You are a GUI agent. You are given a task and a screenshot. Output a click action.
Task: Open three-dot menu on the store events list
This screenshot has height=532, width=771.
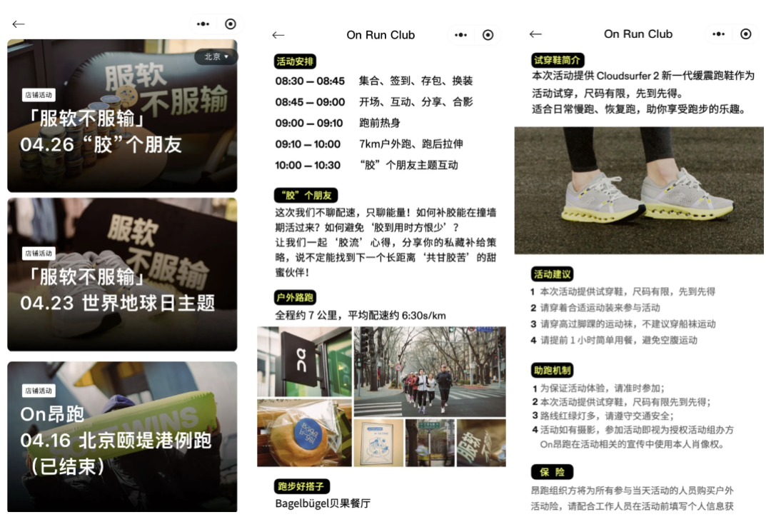[203, 24]
